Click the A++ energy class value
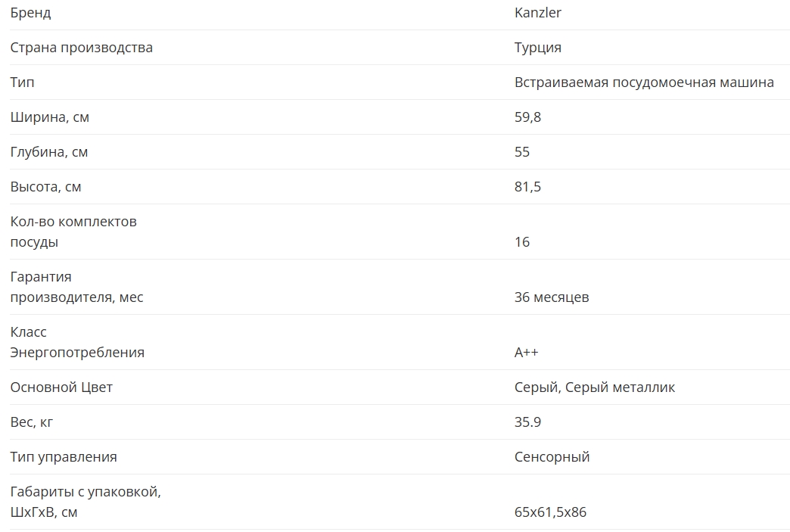 tap(526, 353)
